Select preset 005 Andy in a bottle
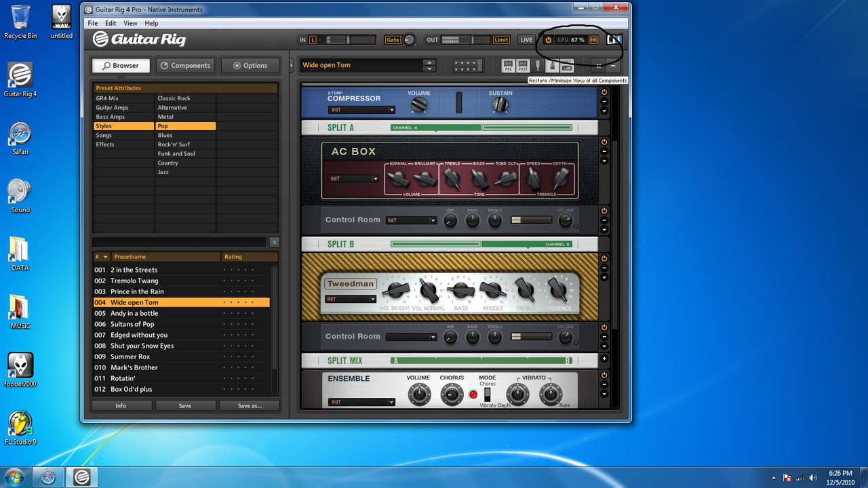The image size is (868, 488). coord(181,313)
